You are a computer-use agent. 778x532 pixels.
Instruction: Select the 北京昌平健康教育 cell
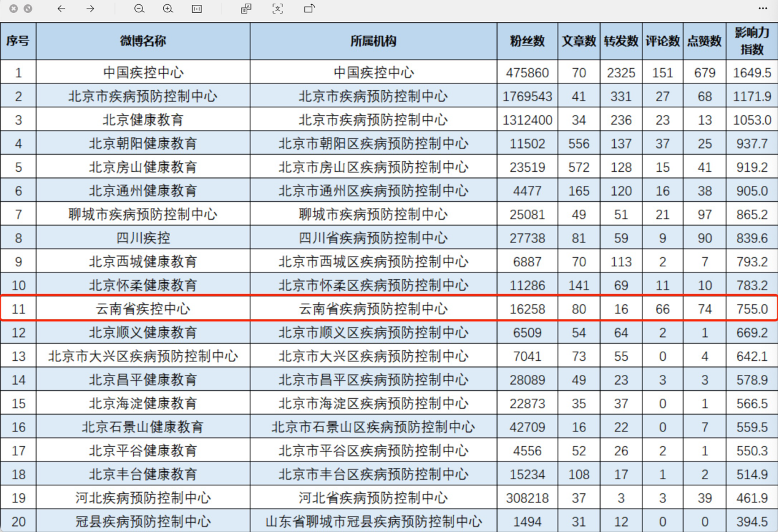[x=143, y=380]
